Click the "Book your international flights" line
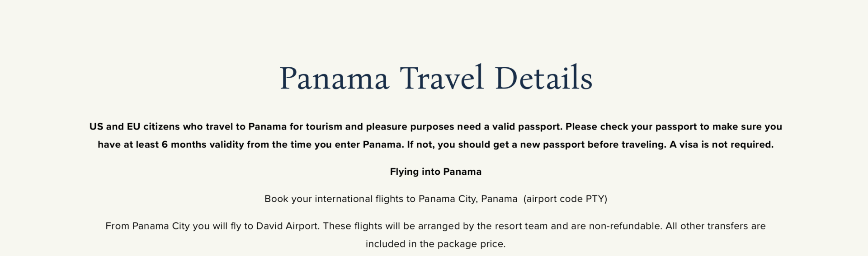 (x=436, y=199)
